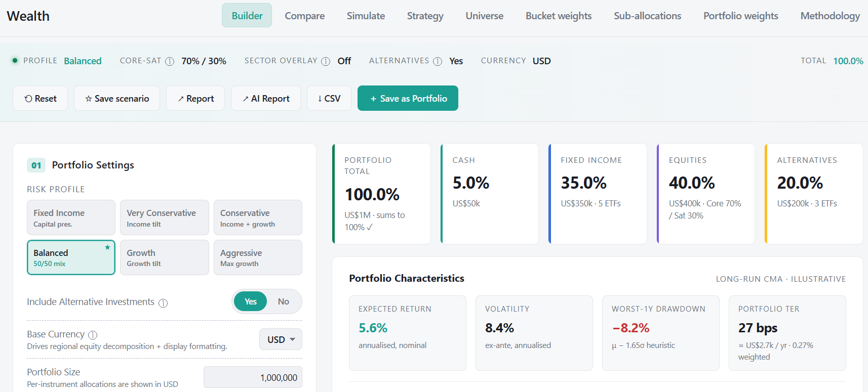This screenshot has width=868, height=392.
Task: Click Save as Portfolio button
Action: (x=408, y=98)
